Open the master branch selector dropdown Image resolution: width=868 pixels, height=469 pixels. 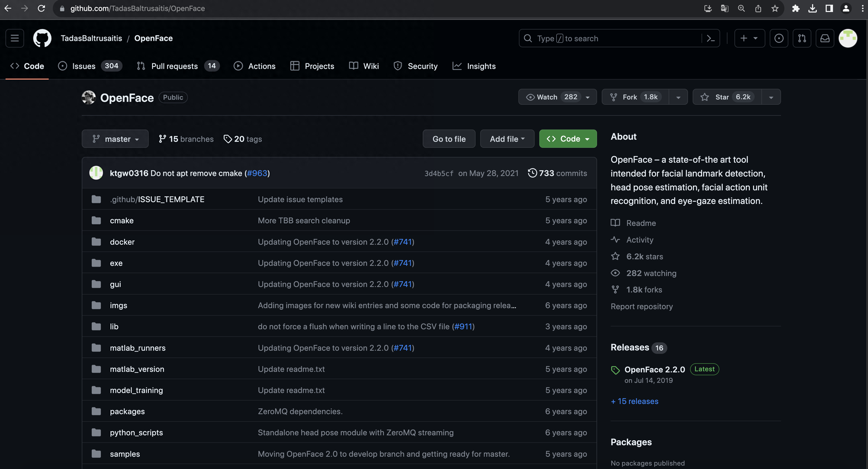(x=115, y=139)
